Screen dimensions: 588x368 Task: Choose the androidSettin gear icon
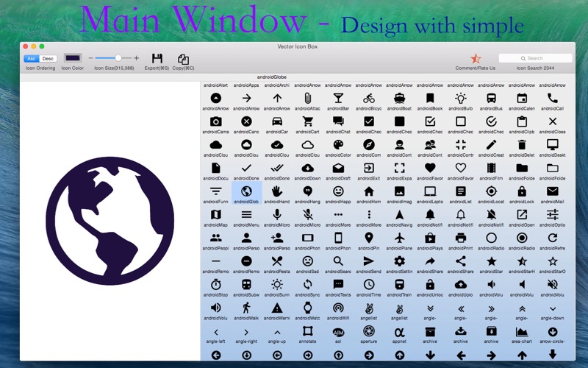(x=399, y=261)
